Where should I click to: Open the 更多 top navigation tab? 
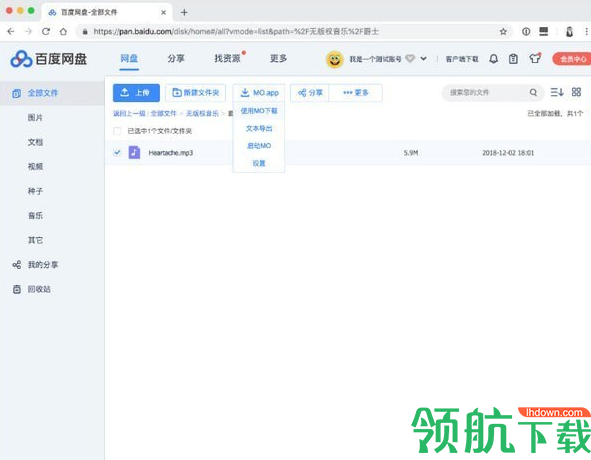click(x=279, y=58)
